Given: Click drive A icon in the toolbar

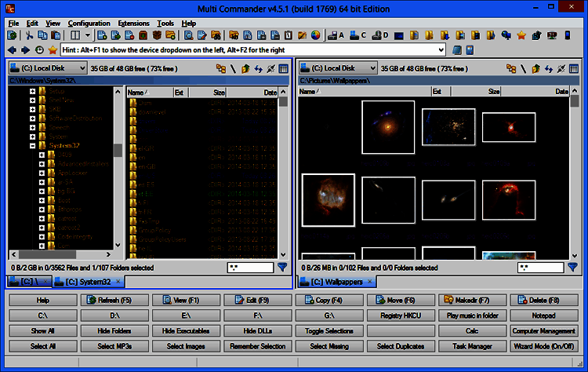Looking at the screenshot, I should (x=336, y=35).
